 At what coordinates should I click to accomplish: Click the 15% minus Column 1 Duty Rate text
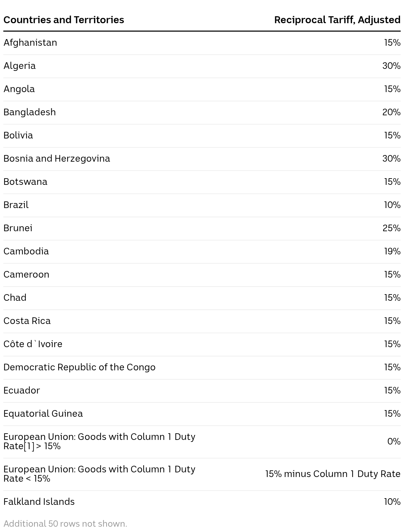[333, 474]
